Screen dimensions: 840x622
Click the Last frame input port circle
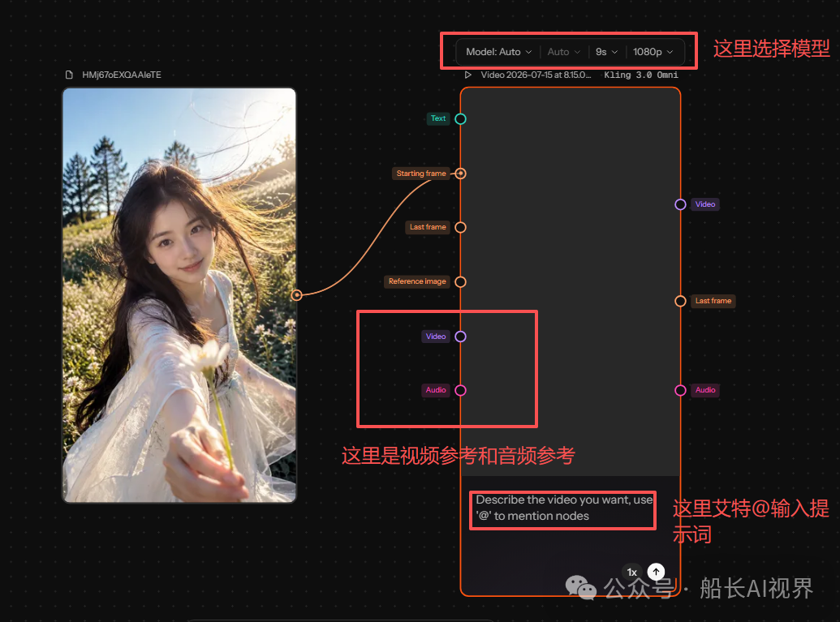tap(460, 228)
